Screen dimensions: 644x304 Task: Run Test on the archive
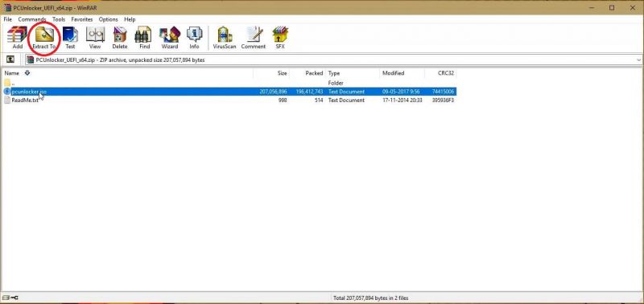pyautogui.click(x=70, y=38)
